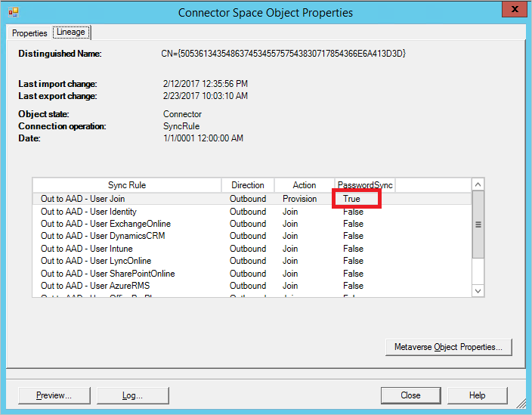Click the Connection operation value SyncRule

(x=181, y=126)
